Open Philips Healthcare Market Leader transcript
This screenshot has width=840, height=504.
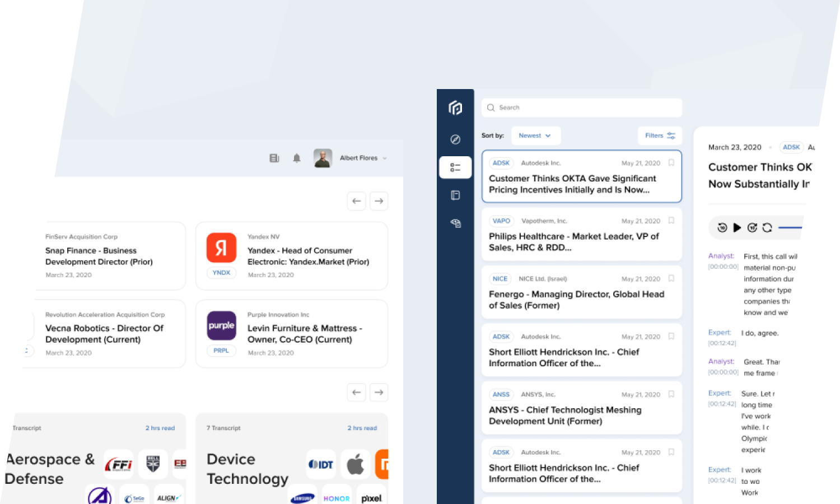(x=582, y=234)
